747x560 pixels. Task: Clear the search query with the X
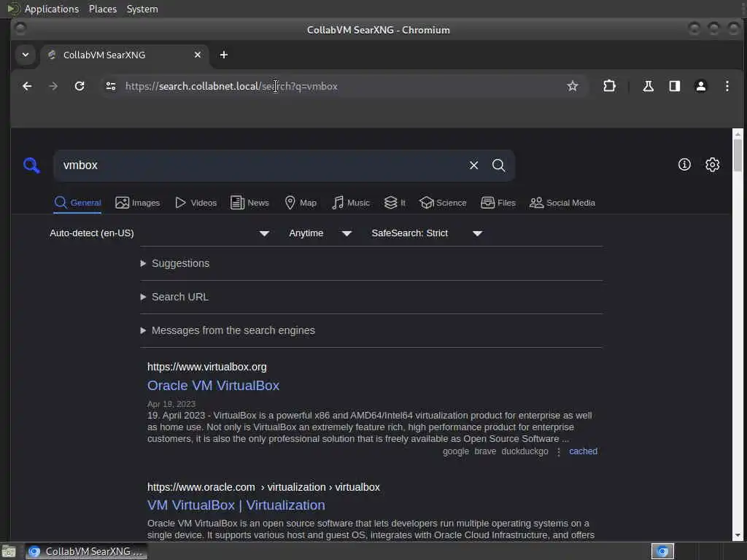473,166
